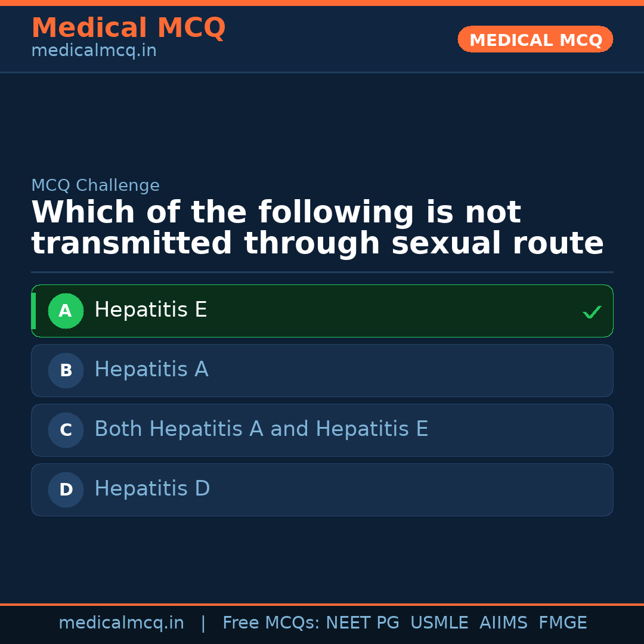Click the green accent bar on option A
This screenshot has width=644, height=644.
33,311
